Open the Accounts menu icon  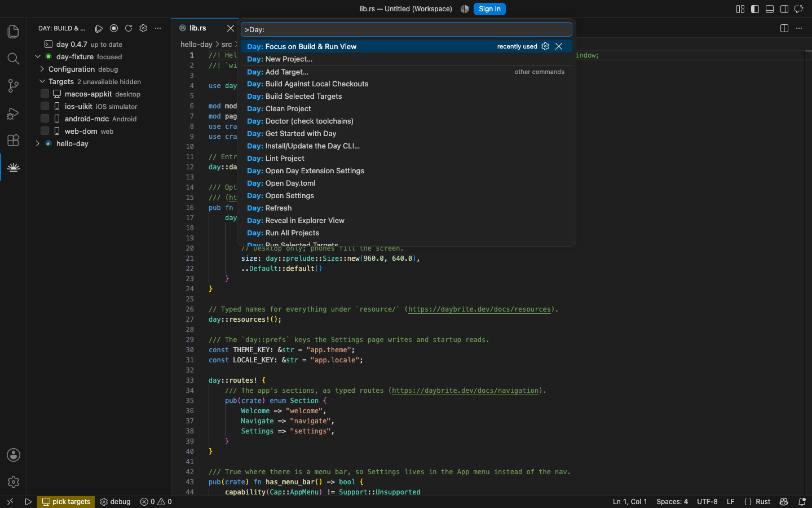(x=13, y=455)
